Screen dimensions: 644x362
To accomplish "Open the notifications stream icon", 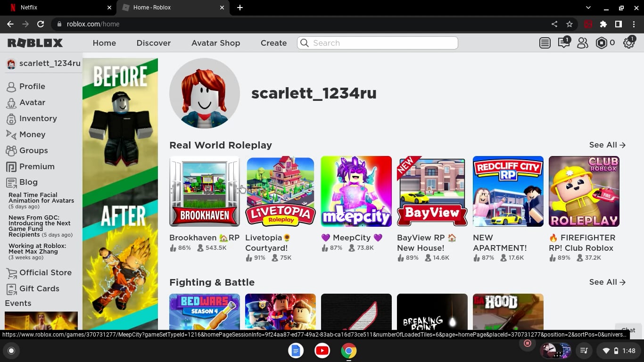I will 545,43.
